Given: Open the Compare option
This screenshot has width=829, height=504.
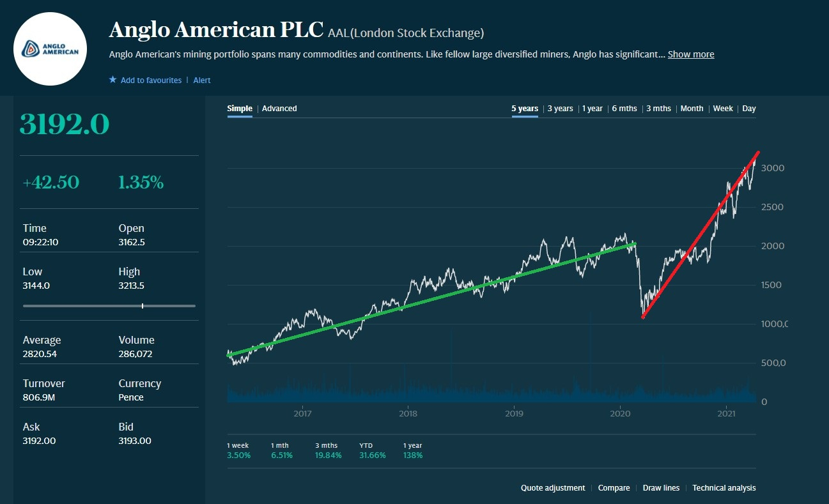Looking at the screenshot, I should (x=614, y=488).
